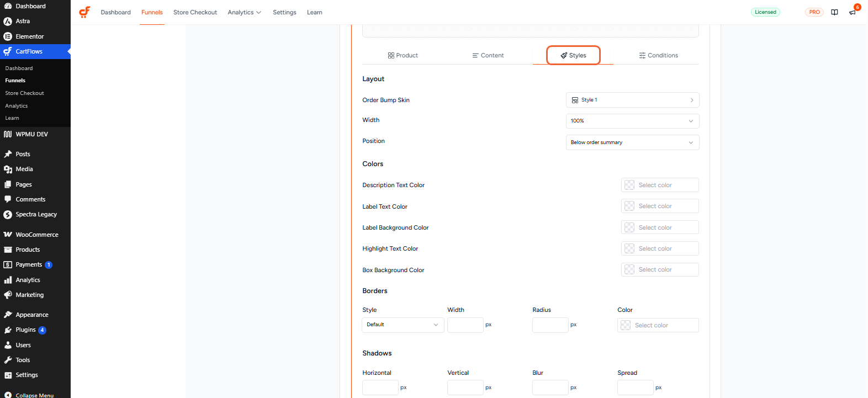Open the knowledge base book icon

[x=834, y=12]
